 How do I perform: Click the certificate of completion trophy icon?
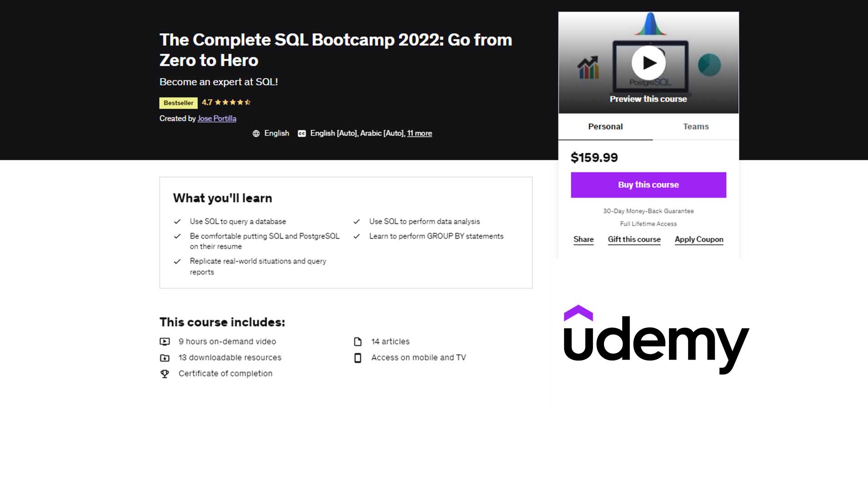click(x=165, y=373)
